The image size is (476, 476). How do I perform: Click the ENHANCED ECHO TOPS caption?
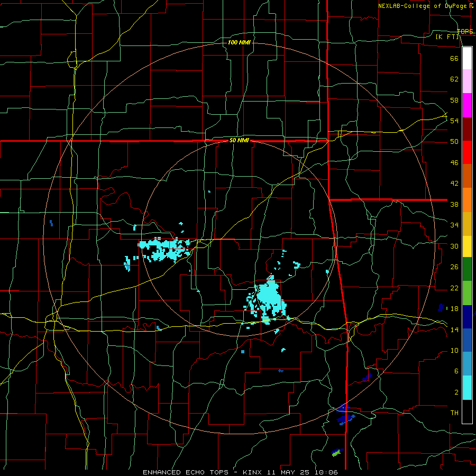click(x=240, y=472)
